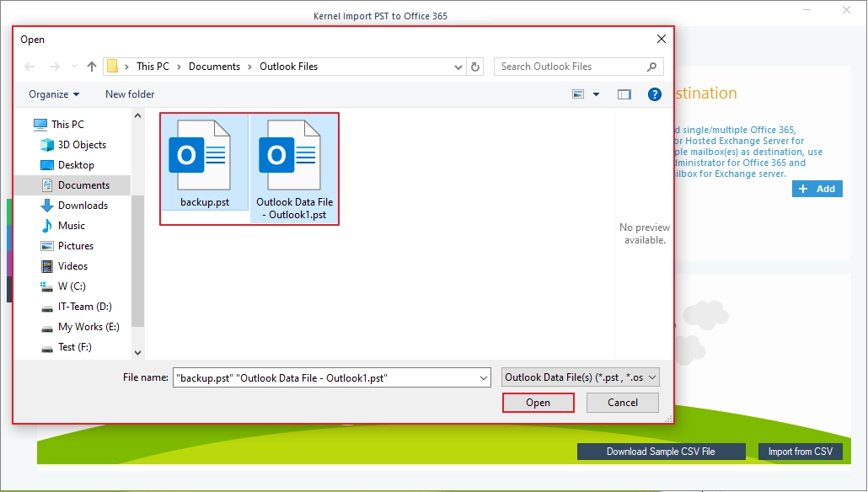This screenshot has width=868, height=492.
Task: Create a New folder
Action: pos(130,94)
